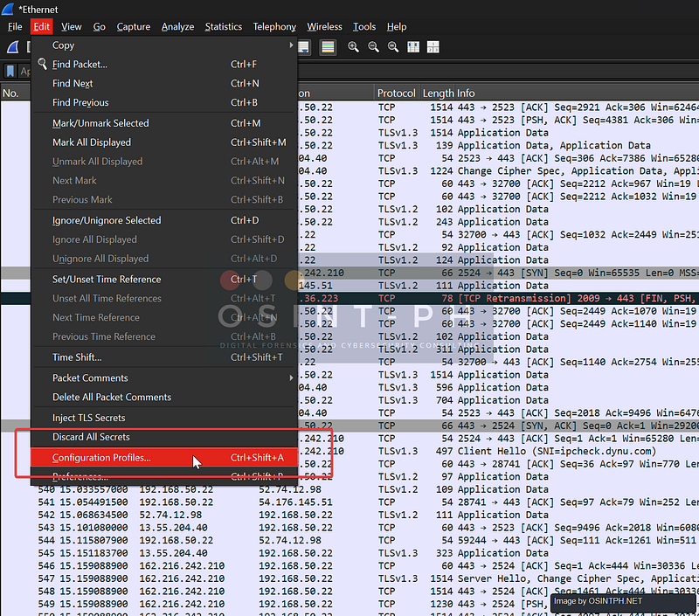Choose Mark All Displayed

click(x=164, y=142)
